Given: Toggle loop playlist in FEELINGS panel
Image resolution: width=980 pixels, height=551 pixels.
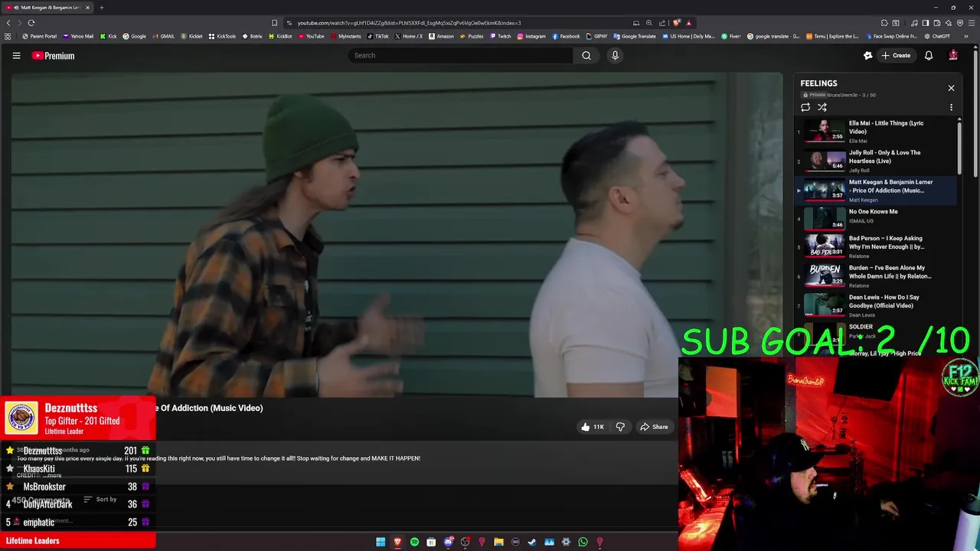Looking at the screenshot, I should point(805,107).
